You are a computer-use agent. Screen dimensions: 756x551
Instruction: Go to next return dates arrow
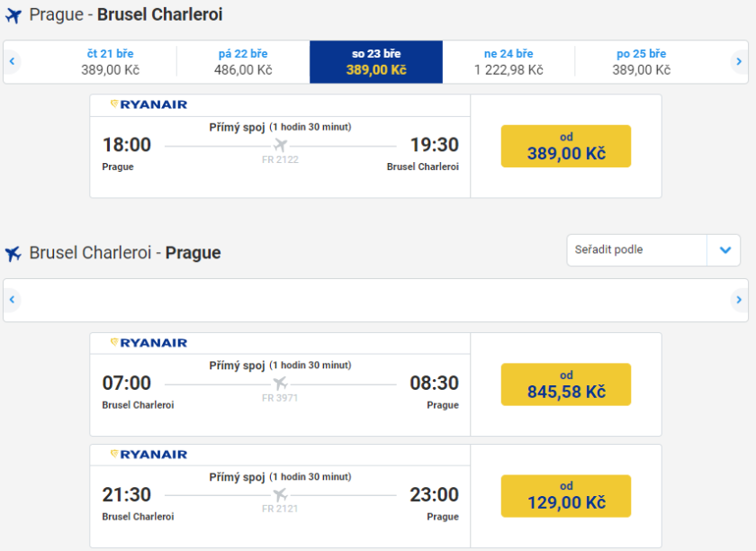739,300
